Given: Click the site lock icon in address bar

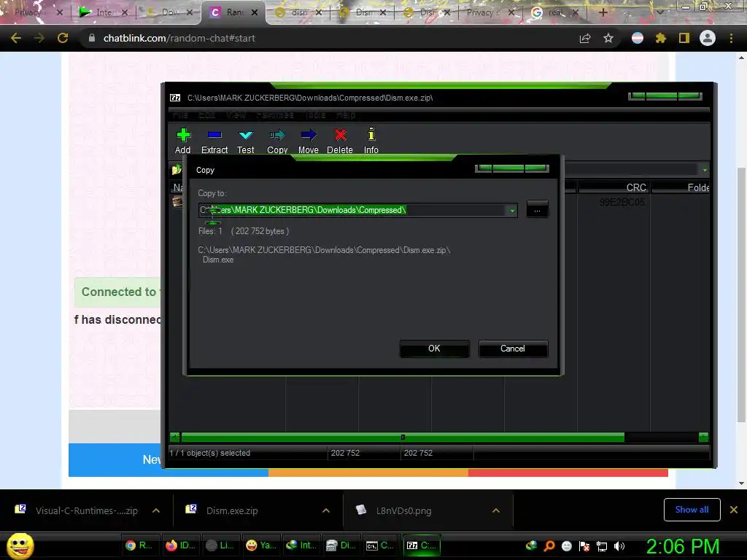Looking at the screenshot, I should click(x=92, y=38).
